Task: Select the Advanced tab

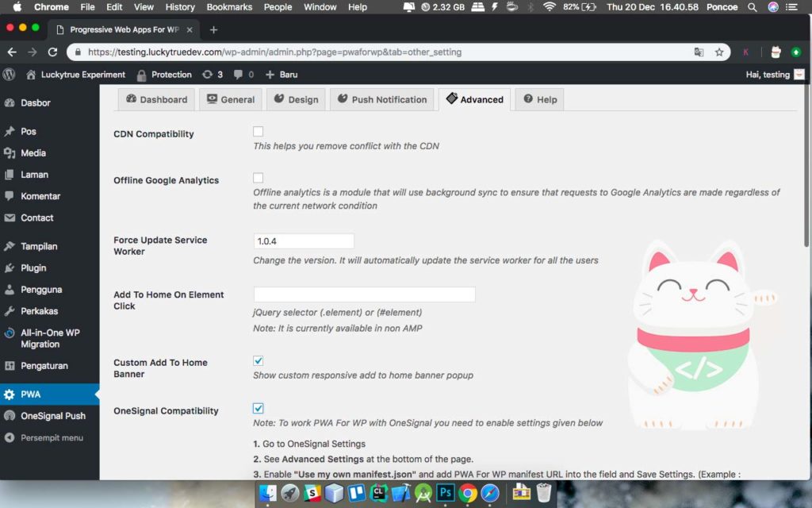Action: point(474,99)
